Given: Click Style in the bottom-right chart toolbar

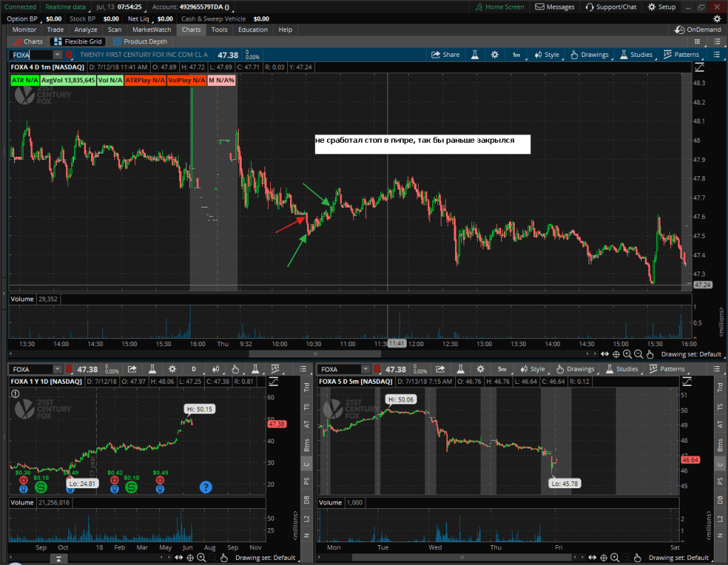Looking at the screenshot, I should point(532,370).
